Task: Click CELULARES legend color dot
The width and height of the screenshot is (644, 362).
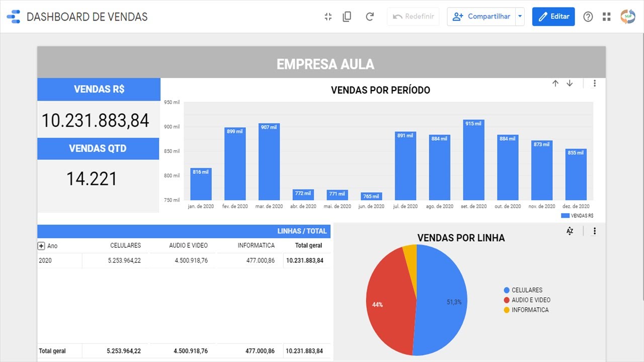Action: point(507,290)
